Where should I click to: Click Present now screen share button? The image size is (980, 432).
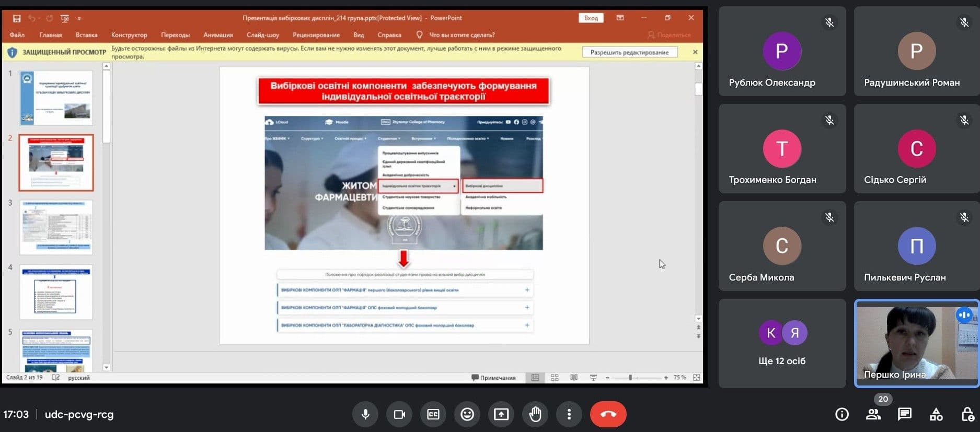coord(501,414)
